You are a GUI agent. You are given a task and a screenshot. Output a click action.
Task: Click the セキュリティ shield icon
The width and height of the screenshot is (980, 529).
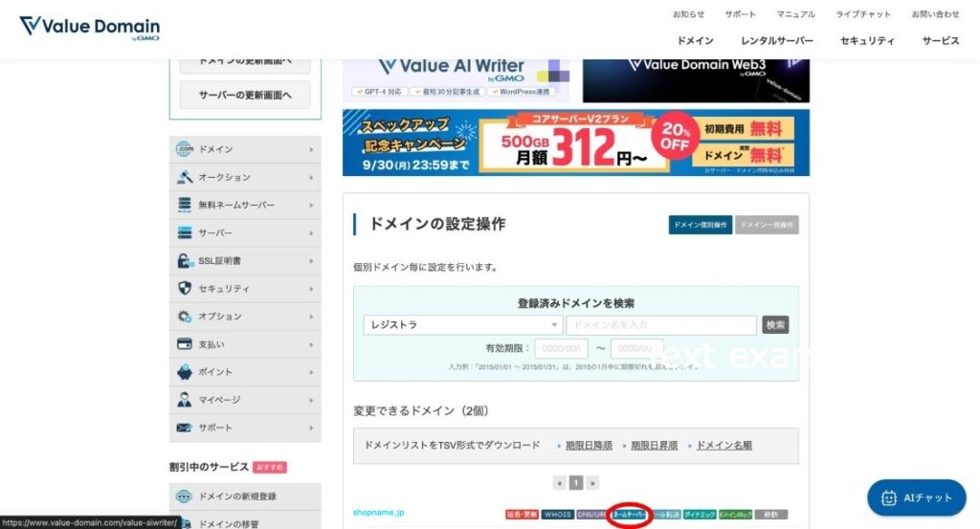coord(185,289)
